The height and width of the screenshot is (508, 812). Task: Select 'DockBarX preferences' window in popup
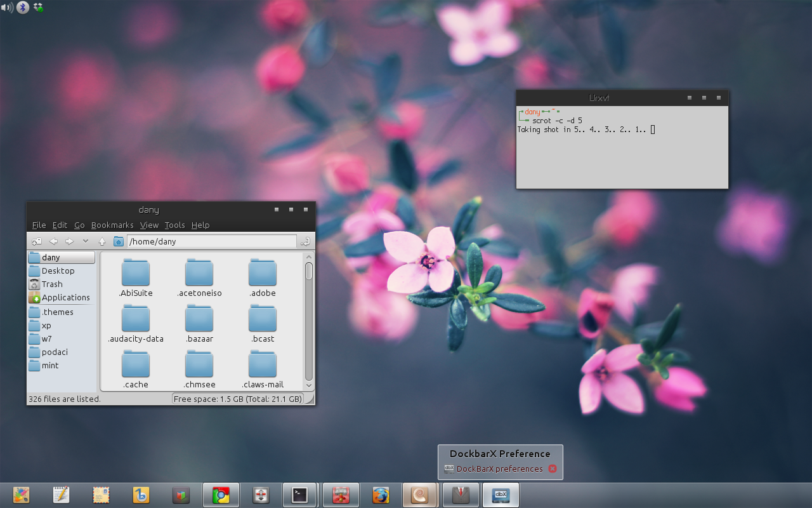[x=499, y=469]
